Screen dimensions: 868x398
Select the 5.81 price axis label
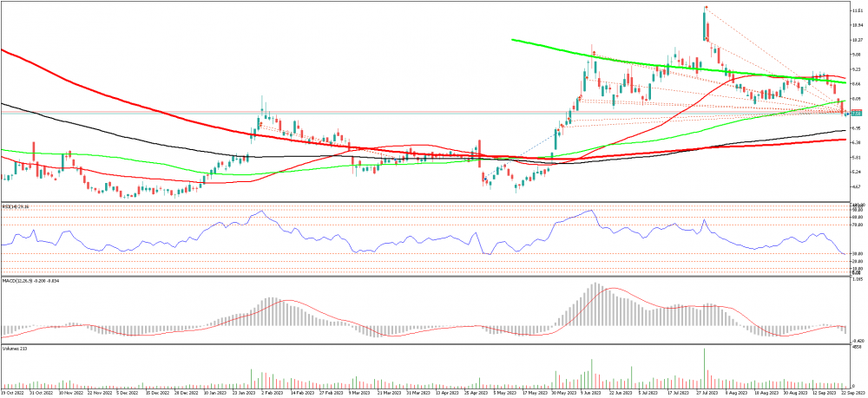(858, 158)
